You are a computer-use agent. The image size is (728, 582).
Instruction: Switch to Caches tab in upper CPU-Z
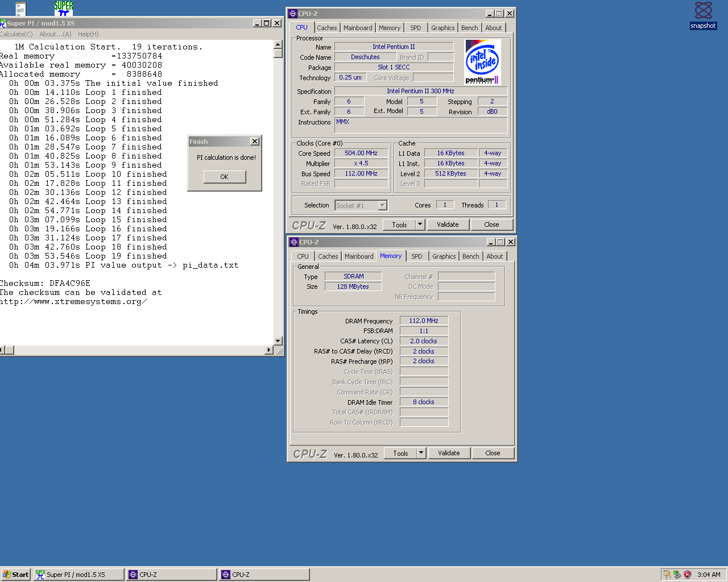pyautogui.click(x=327, y=28)
